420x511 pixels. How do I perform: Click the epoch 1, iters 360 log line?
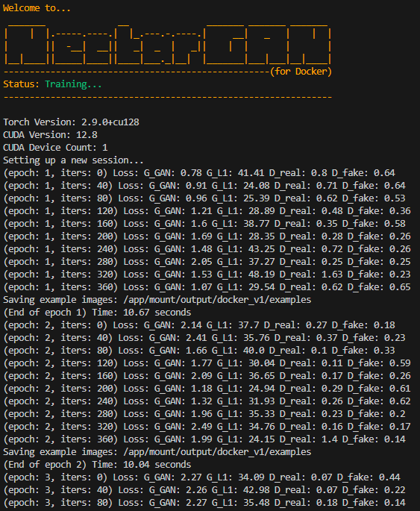(x=207, y=287)
